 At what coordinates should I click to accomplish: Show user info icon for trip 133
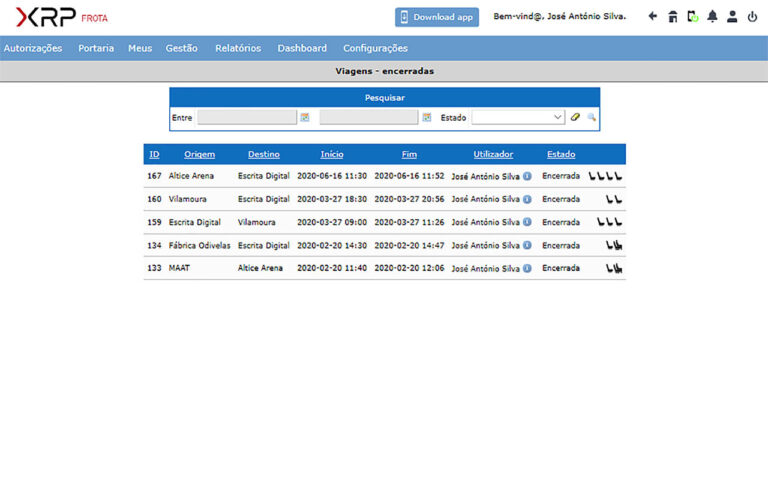click(527, 268)
